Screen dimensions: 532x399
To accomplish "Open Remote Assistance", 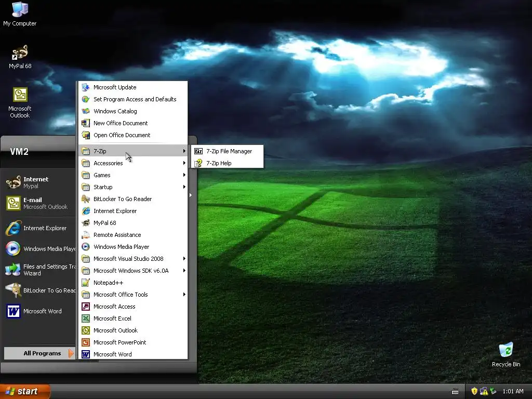I will [x=133, y=235].
